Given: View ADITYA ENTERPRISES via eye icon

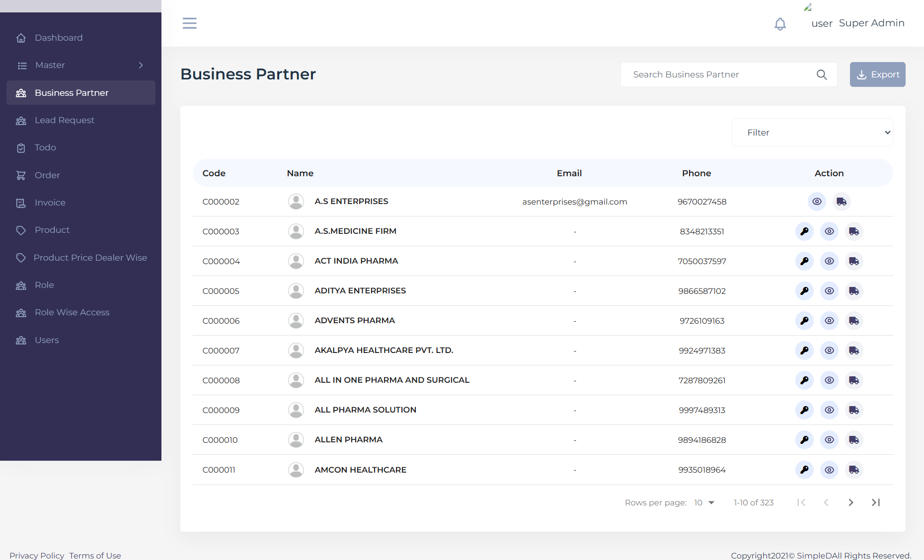Looking at the screenshot, I should (x=829, y=291).
